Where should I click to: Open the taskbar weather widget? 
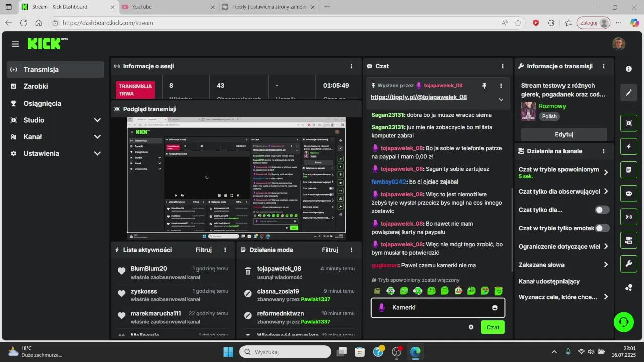tap(35, 352)
